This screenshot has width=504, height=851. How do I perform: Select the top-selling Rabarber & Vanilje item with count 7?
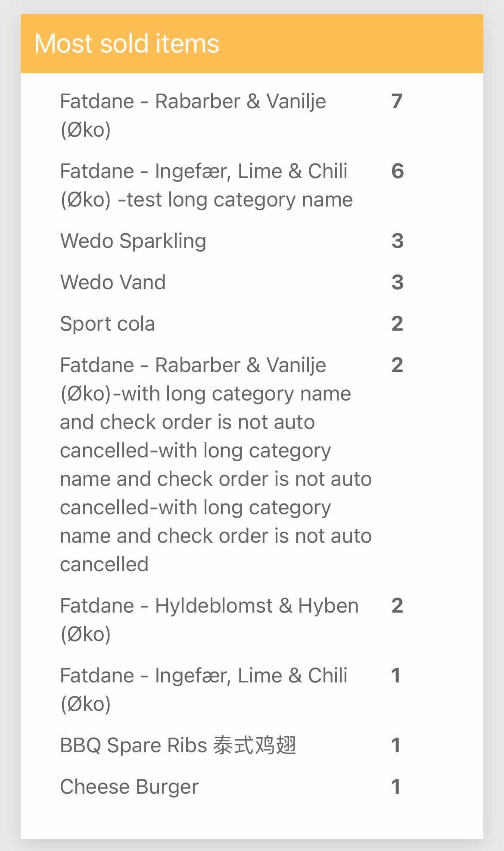(x=193, y=115)
